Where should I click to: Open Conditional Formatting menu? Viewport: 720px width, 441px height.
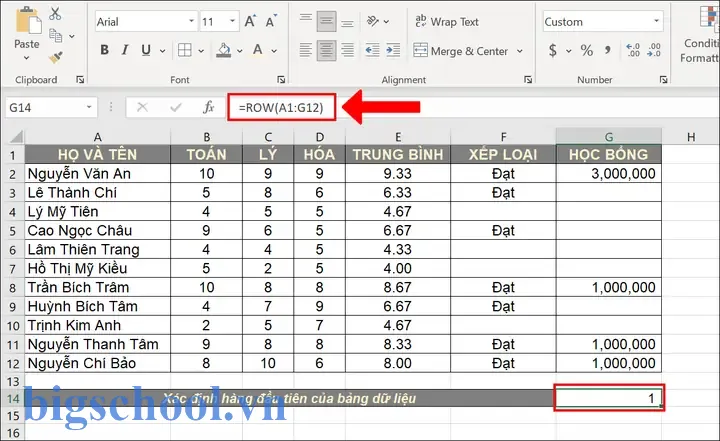tap(701, 34)
